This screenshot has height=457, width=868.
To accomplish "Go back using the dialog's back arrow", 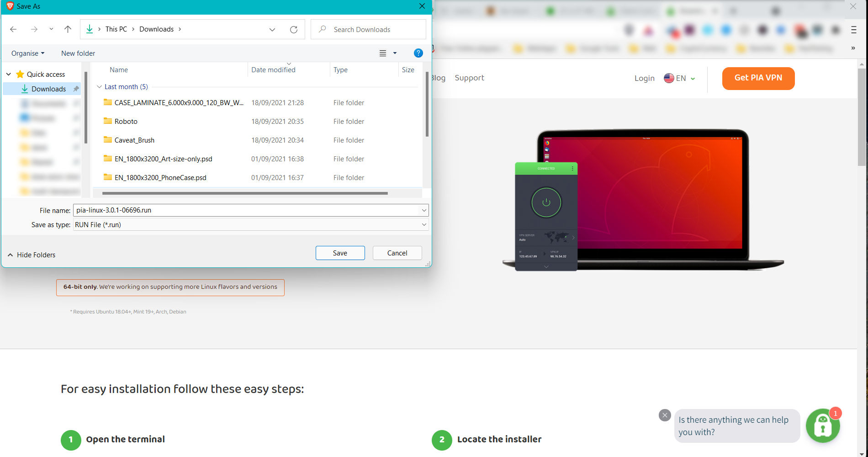I will pos(13,29).
